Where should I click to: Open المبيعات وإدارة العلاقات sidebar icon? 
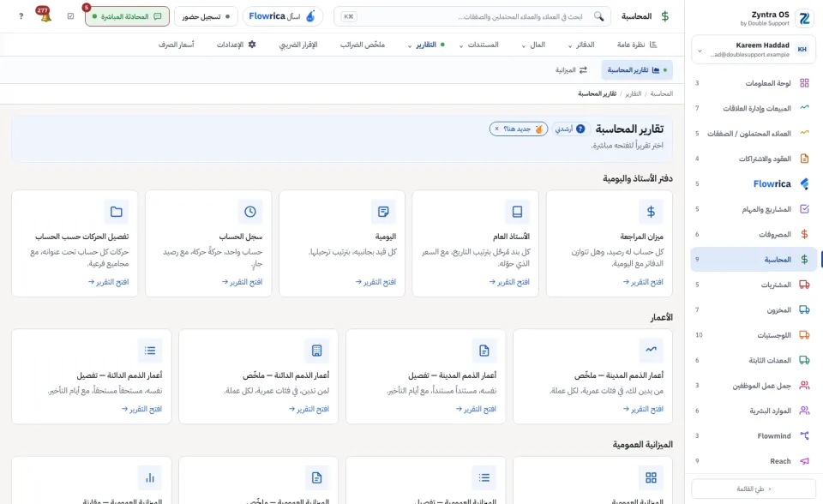pos(804,108)
